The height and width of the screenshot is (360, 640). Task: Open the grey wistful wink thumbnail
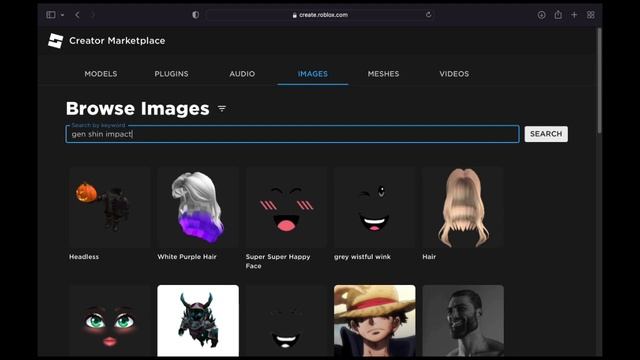tap(375, 207)
